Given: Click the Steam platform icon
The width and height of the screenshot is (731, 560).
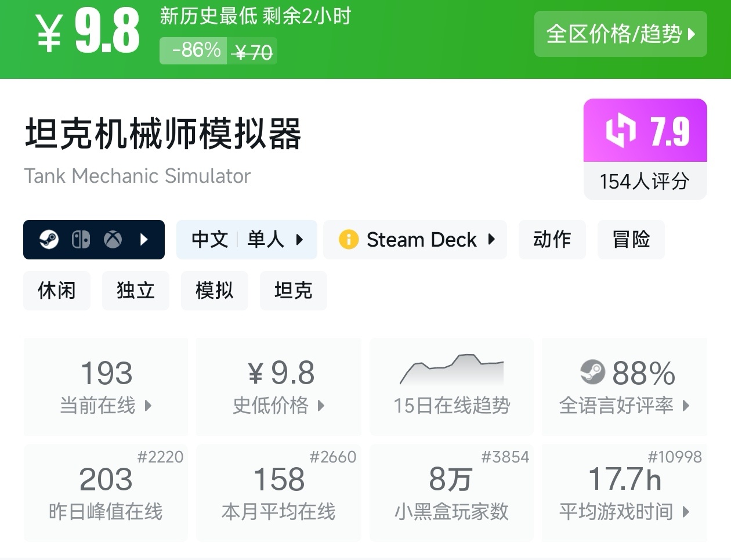Looking at the screenshot, I should [49, 240].
